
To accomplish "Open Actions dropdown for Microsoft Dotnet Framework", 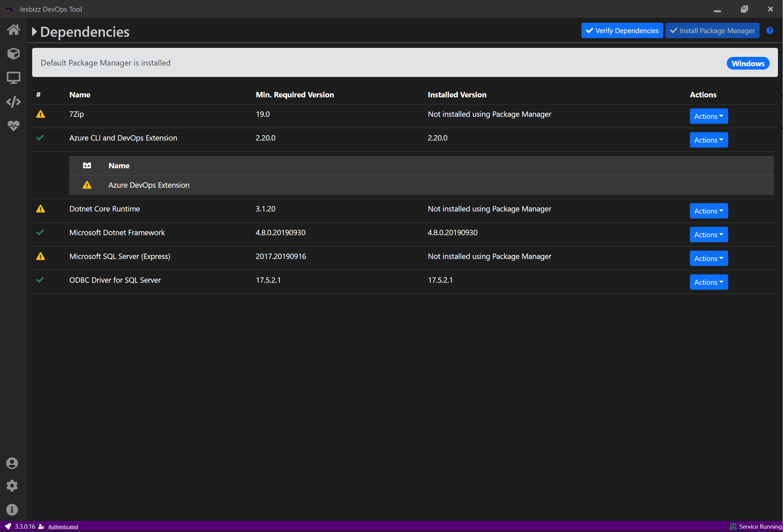I will (709, 235).
